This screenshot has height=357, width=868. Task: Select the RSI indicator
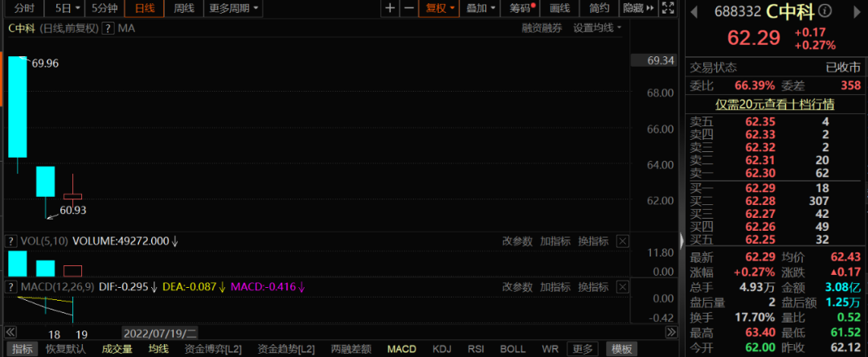(x=476, y=349)
